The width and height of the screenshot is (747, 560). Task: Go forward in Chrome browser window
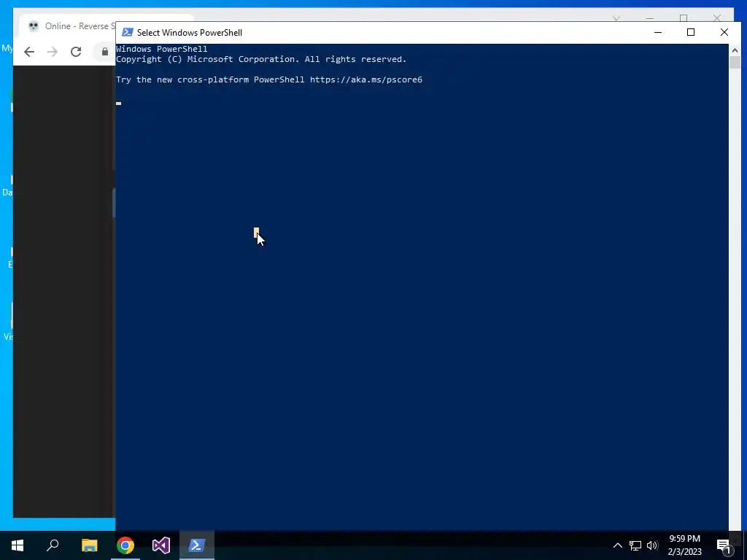pos(53,52)
